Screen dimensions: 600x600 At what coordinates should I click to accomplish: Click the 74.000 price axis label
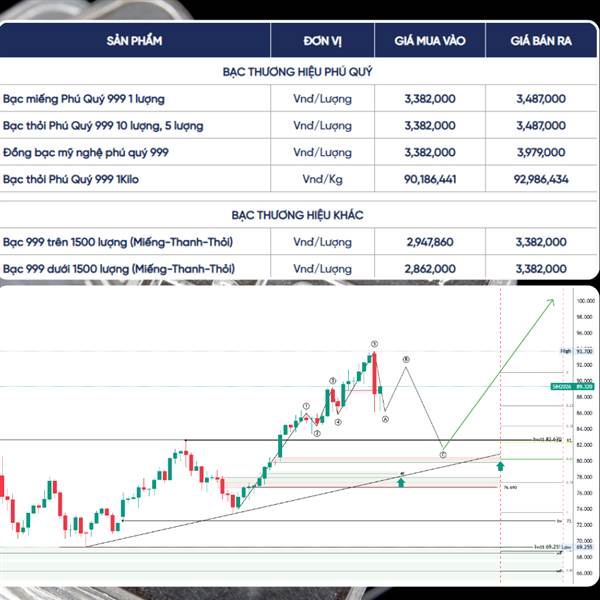[585, 509]
